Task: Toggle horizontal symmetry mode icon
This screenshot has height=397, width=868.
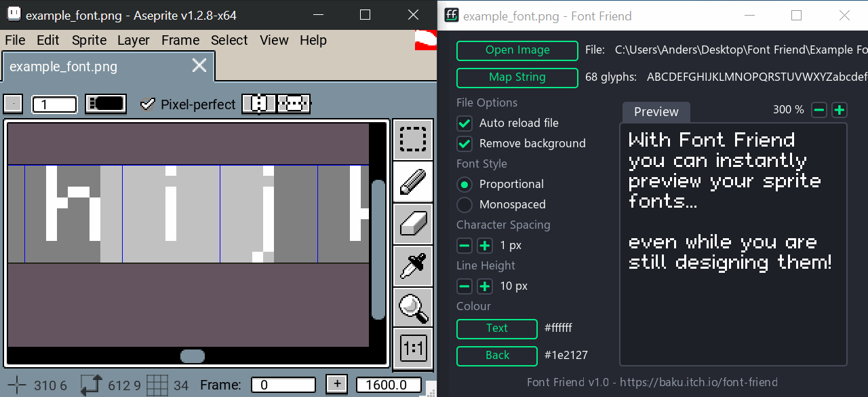Action: click(x=293, y=104)
